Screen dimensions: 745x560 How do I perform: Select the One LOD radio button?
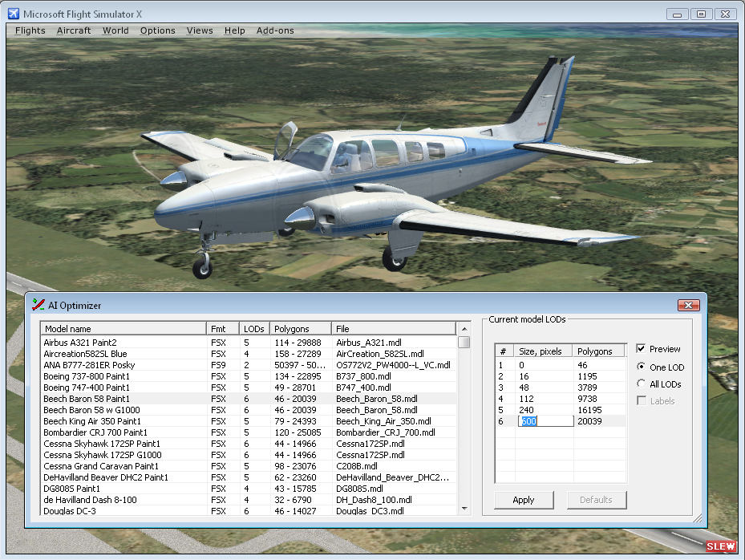pos(641,367)
